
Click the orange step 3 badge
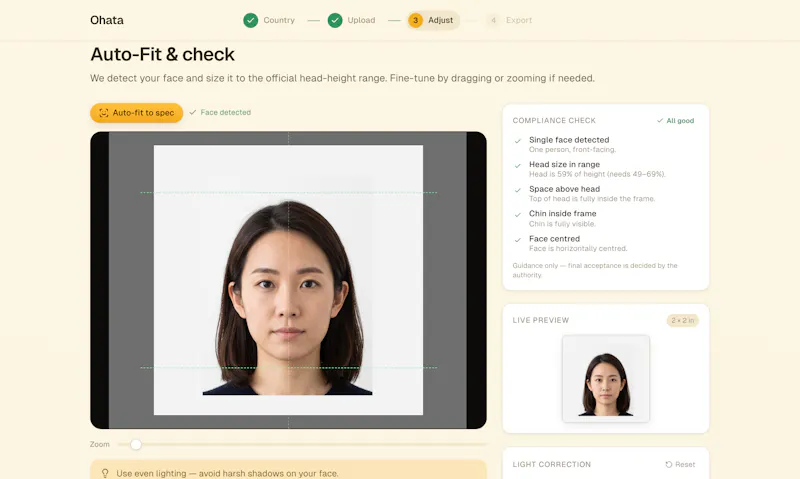[x=415, y=20]
